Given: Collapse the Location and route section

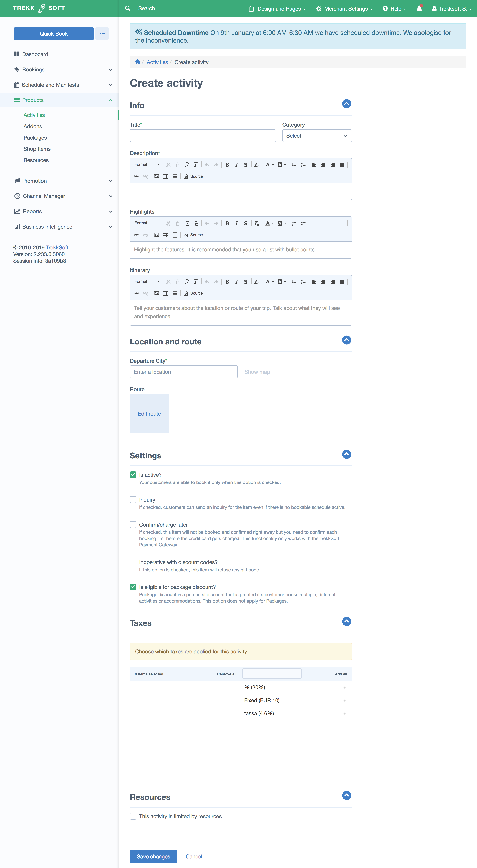Looking at the screenshot, I should [x=346, y=340].
